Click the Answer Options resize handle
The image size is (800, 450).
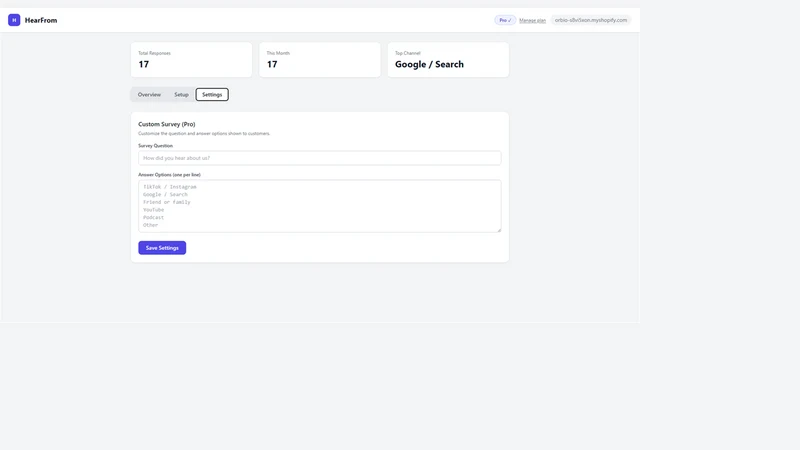[x=499, y=230]
